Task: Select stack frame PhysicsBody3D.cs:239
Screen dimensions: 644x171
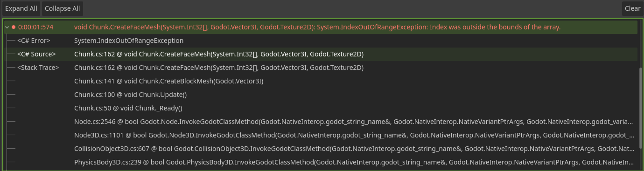Action: pyautogui.click(x=354, y=163)
